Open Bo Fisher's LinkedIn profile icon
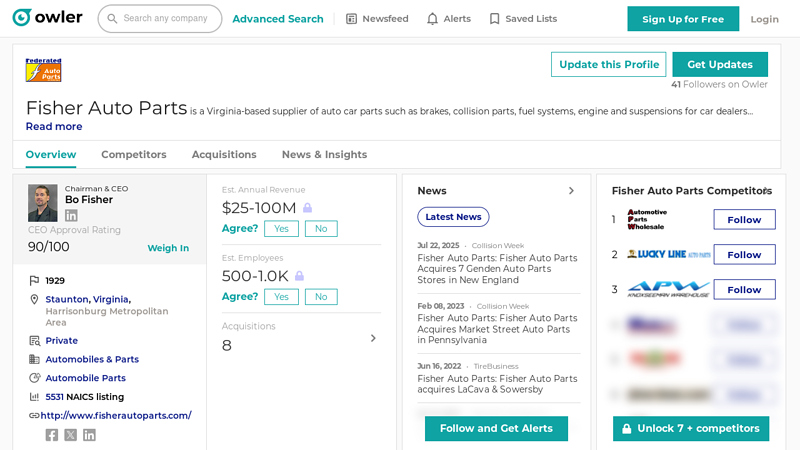800x450 pixels. (71, 215)
